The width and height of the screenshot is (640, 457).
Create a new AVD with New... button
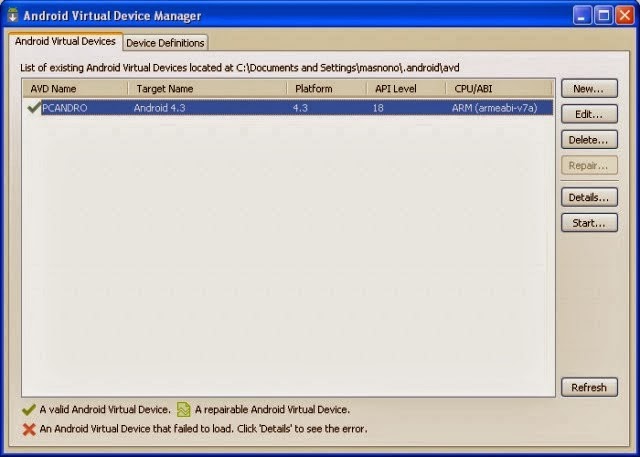[589, 89]
